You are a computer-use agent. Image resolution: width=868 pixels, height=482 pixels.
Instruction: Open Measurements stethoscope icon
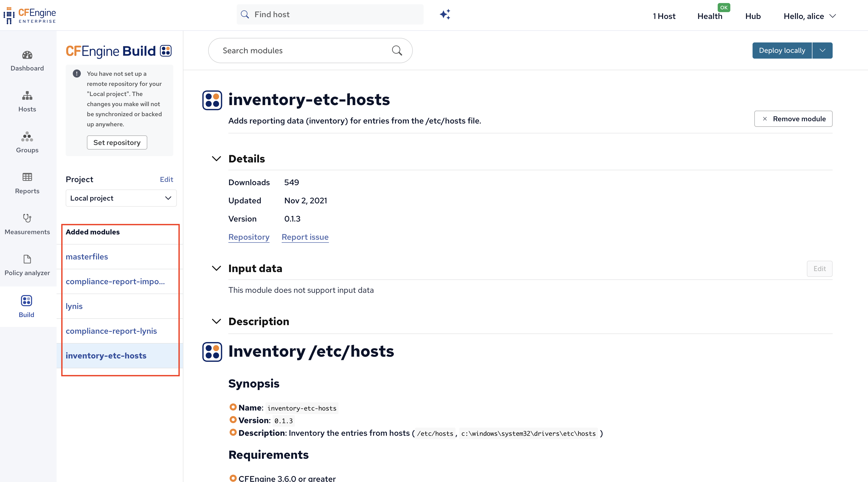27,218
